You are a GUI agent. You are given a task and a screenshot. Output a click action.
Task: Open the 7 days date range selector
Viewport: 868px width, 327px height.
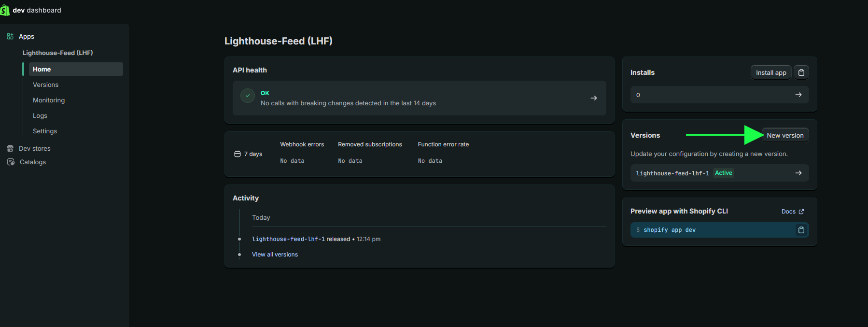tap(248, 154)
